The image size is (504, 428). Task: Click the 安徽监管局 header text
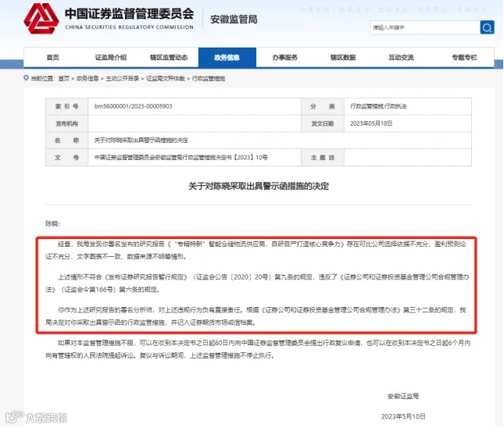tap(234, 20)
